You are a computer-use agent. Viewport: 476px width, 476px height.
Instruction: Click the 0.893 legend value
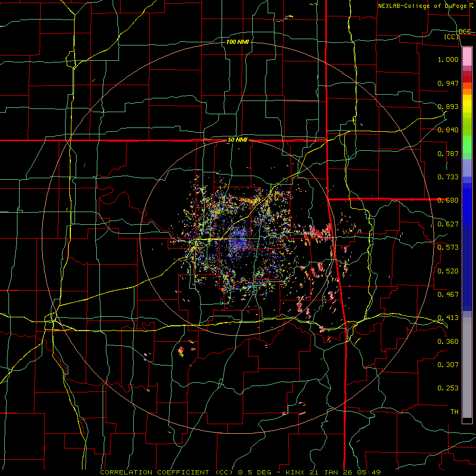448,106
